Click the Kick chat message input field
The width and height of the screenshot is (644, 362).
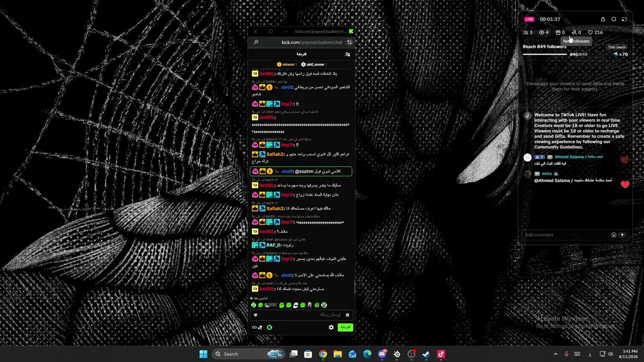click(x=301, y=315)
